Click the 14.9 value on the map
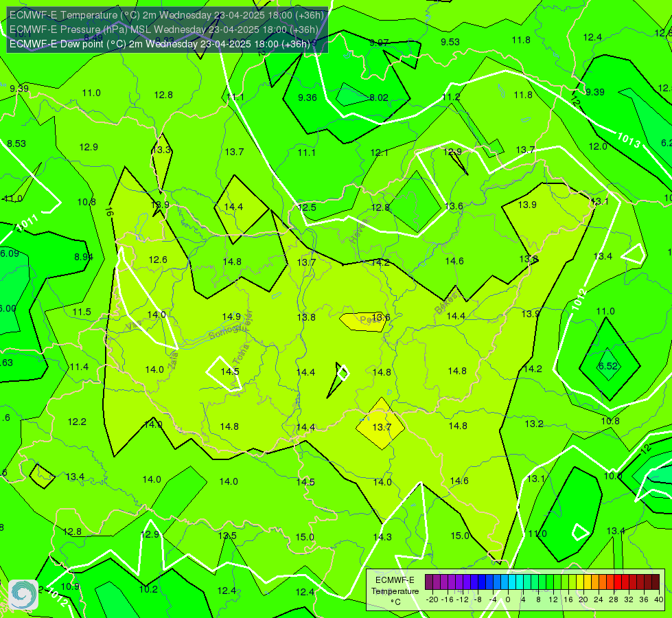Screen dimensions: 672x618 tap(231, 317)
